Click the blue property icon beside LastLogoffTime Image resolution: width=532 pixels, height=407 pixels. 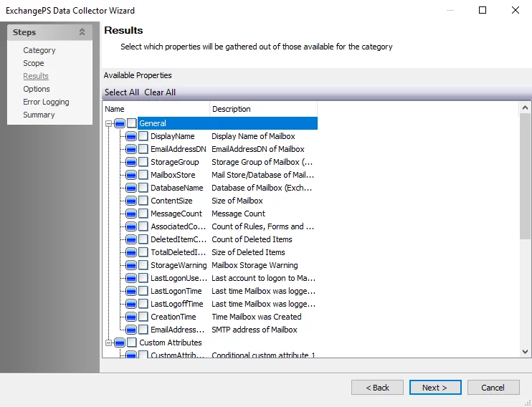tap(131, 304)
